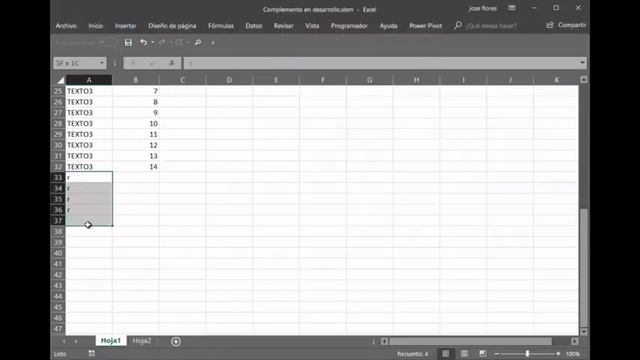Expand the formula bar chevron
Viewport: 640px width, 360px height.
(582, 62)
